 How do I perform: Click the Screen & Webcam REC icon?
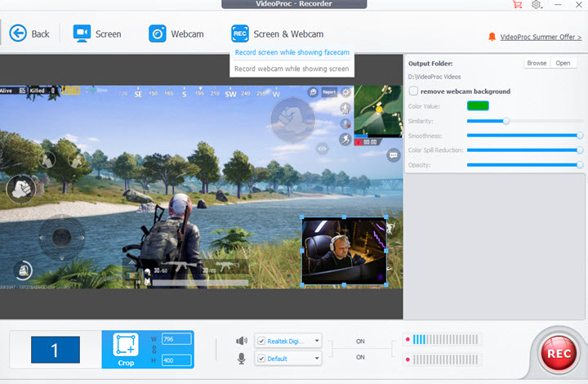tap(240, 33)
